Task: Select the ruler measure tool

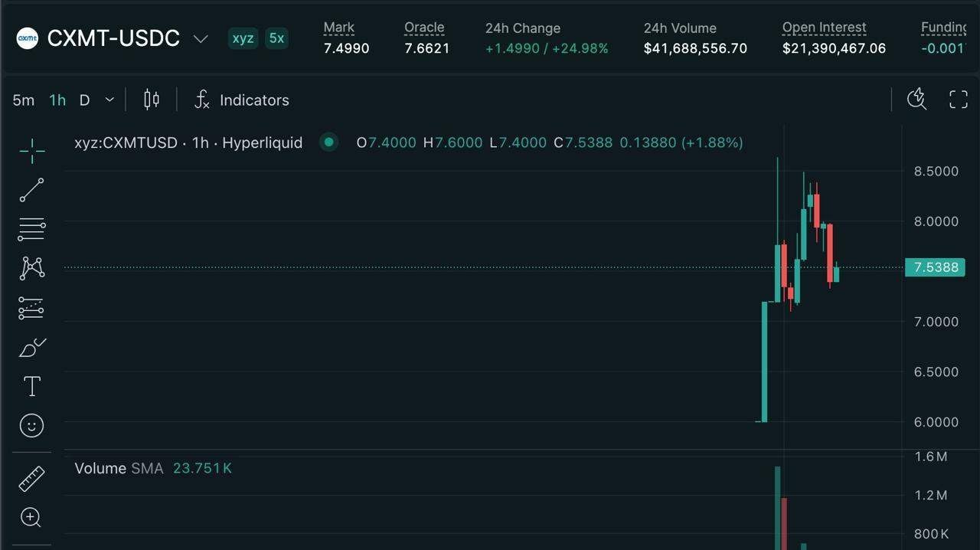Action: [x=31, y=479]
